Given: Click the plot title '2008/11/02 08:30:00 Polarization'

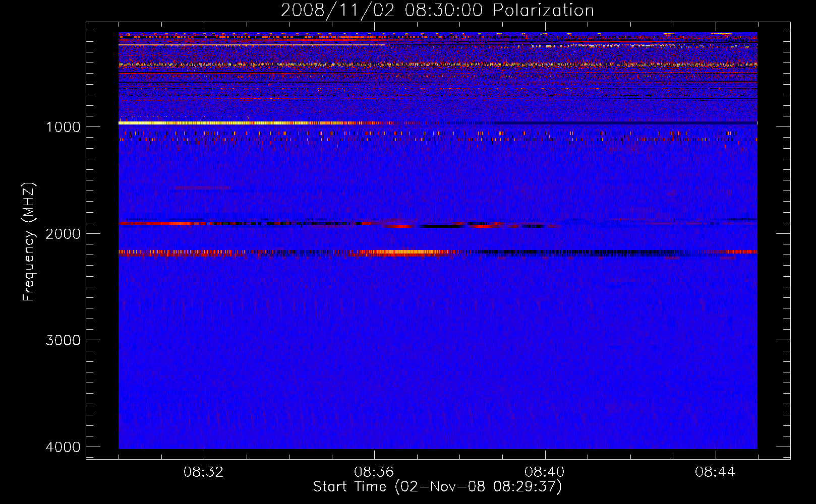Looking at the screenshot, I should click(x=437, y=10).
